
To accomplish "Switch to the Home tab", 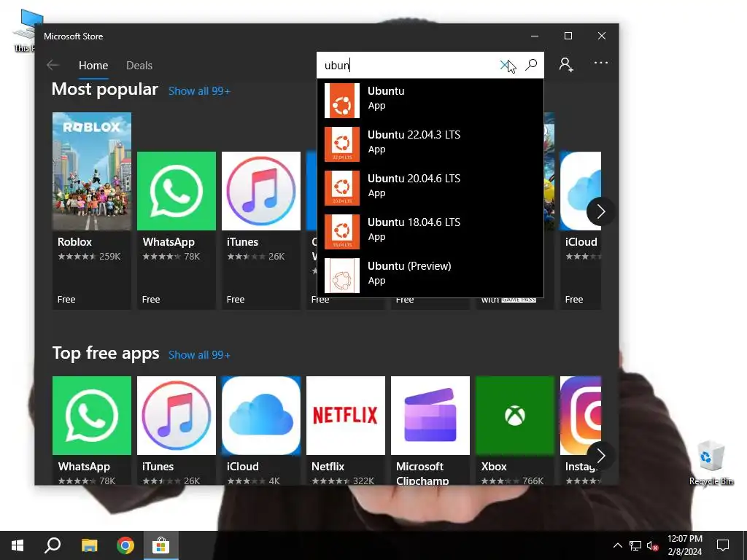I will pyautogui.click(x=93, y=66).
